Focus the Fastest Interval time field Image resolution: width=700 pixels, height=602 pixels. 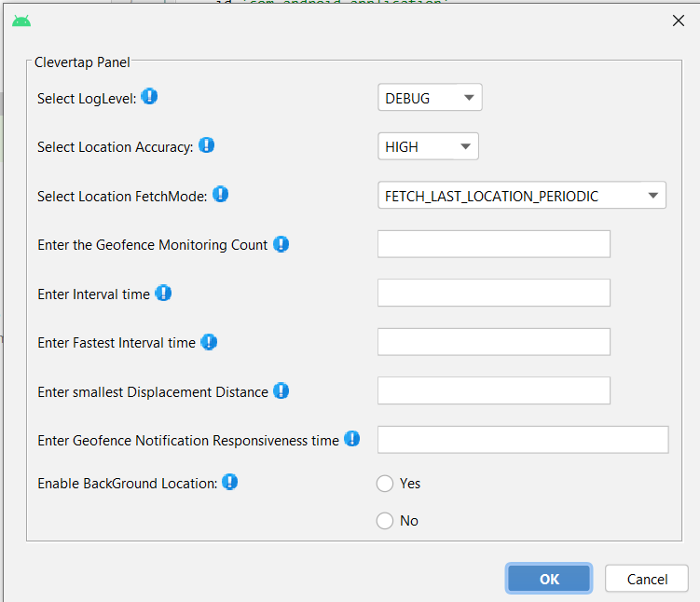pyautogui.click(x=494, y=342)
